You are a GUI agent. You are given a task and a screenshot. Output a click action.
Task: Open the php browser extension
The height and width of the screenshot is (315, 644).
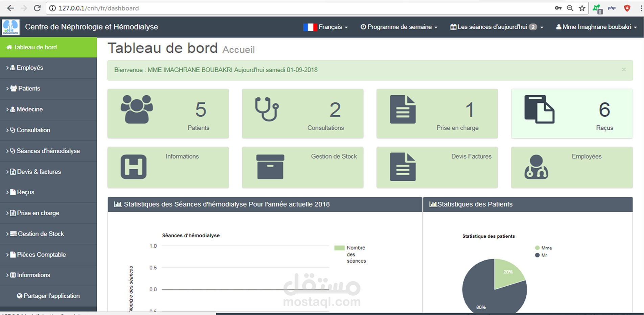(612, 8)
